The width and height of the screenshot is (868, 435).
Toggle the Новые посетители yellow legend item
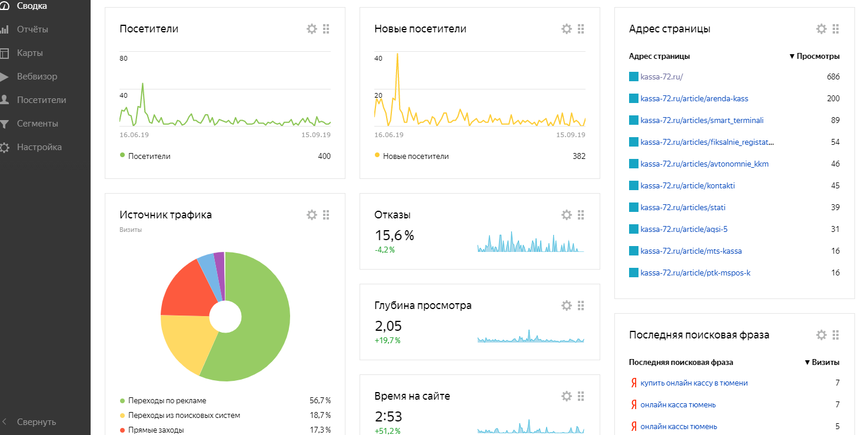point(411,156)
